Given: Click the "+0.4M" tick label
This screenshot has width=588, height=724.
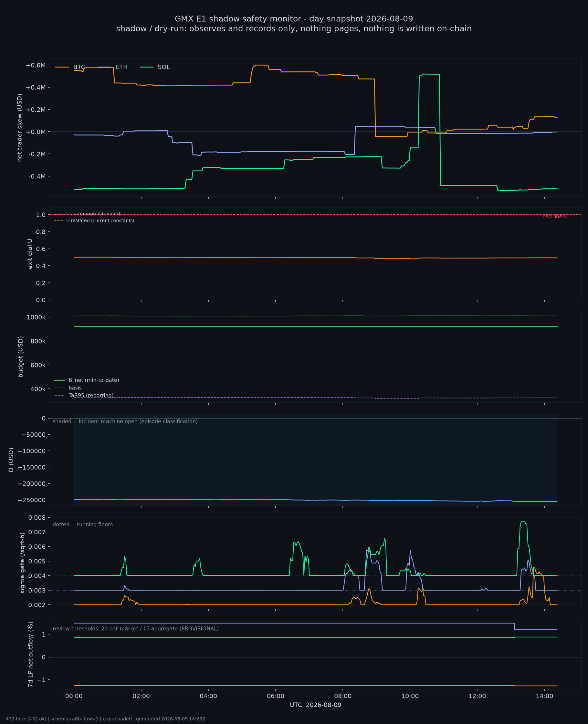Looking at the screenshot, I should pos(36,87).
